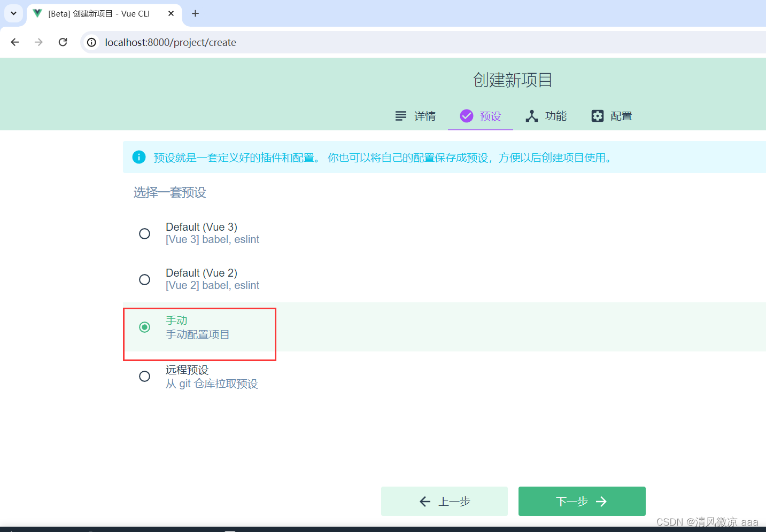Viewport: 766px width, 532px height.
Task: Click the banner text 预设就是一套定义好的插件和配置
Action: tap(237, 158)
